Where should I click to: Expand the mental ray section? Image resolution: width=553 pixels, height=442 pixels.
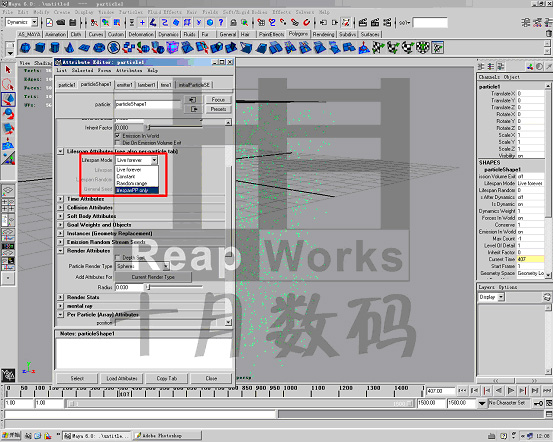click(60, 306)
